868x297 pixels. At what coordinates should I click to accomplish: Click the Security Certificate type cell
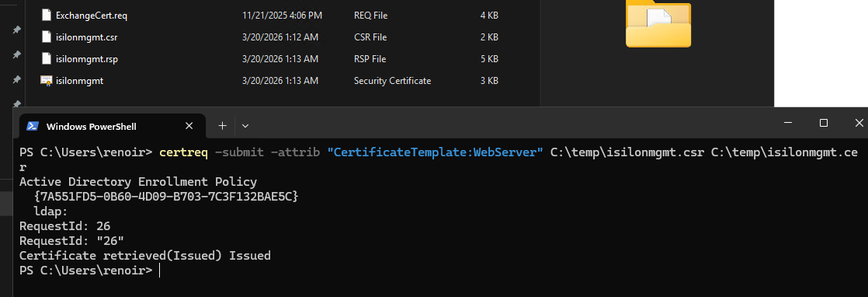click(393, 81)
